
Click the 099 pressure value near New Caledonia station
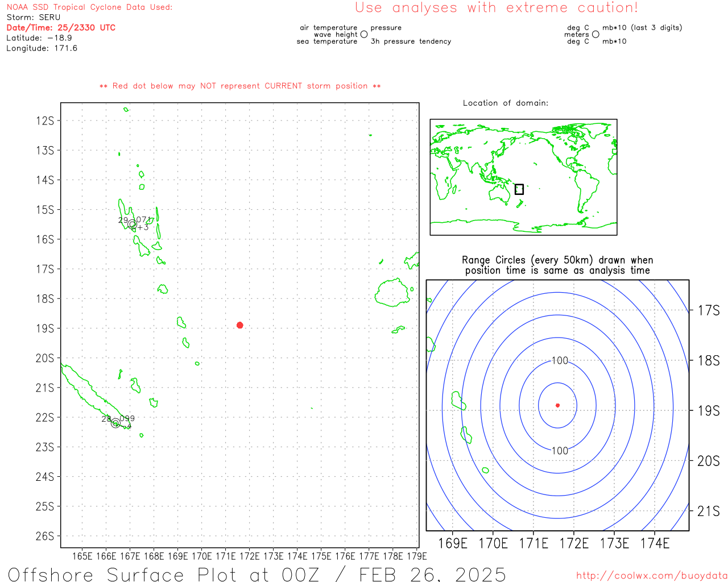[127, 418]
